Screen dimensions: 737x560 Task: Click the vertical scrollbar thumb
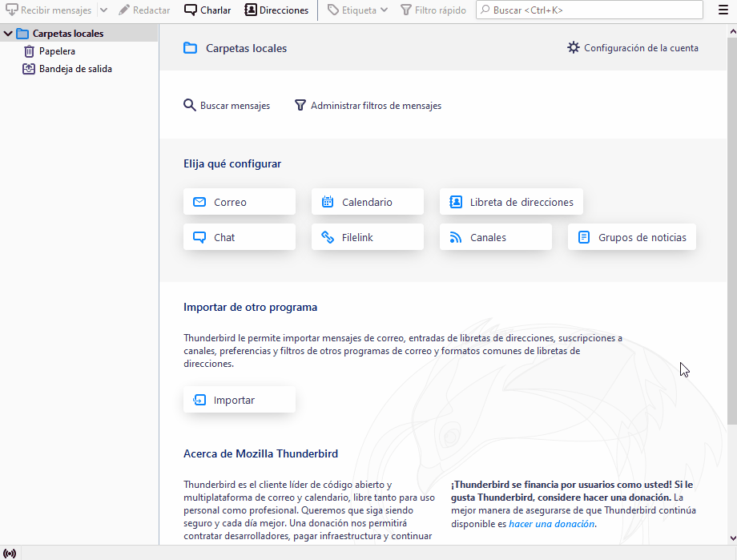click(x=732, y=231)
